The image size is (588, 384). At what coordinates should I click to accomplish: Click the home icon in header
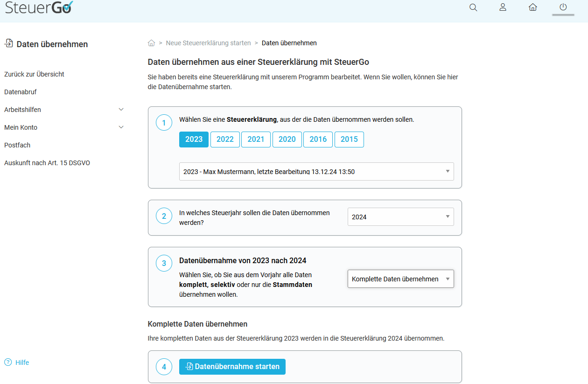pyautogui.click(x=533, y=7)
